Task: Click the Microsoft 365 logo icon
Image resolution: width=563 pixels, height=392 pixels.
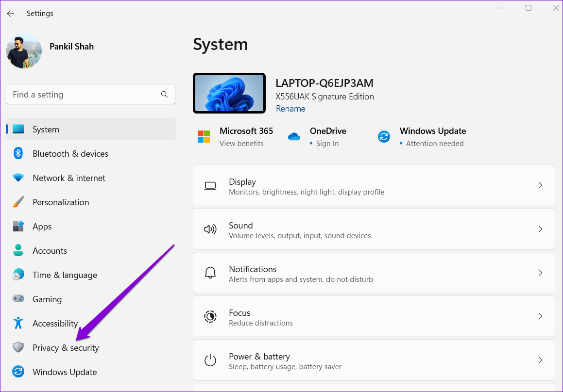Action: tap(204, 137)
